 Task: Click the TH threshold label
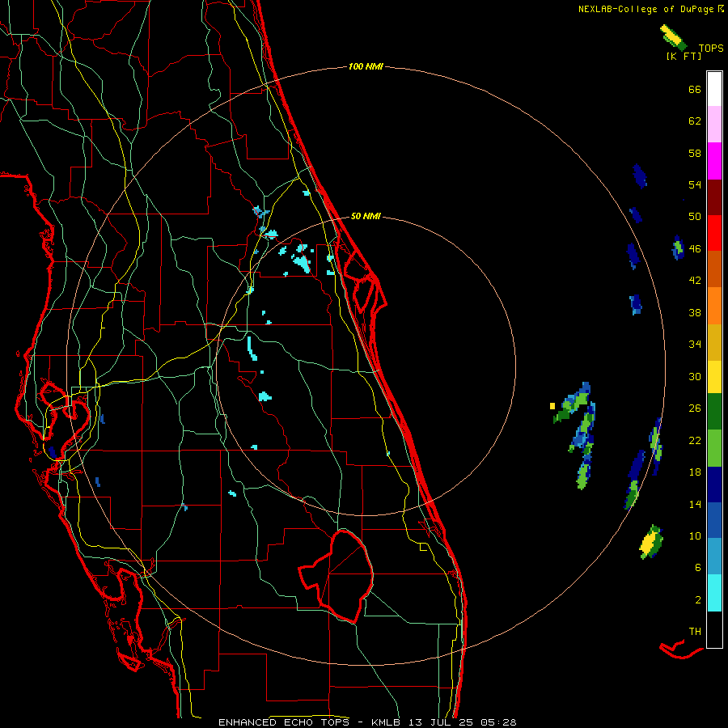tap(695, 632)
